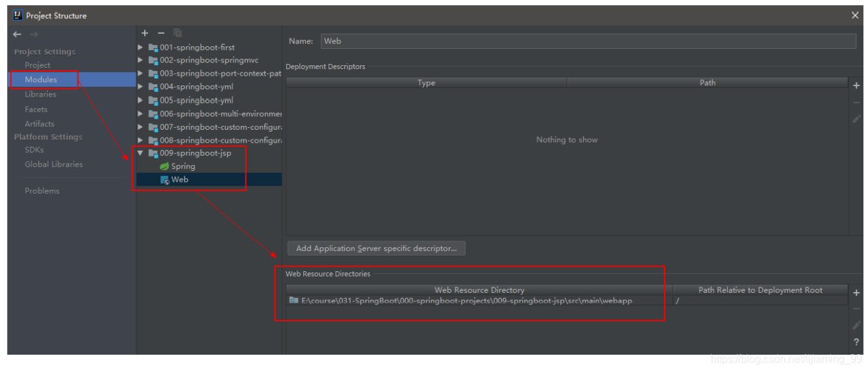Select the webapp resource directory path row
Image resolution: width=868 pixels, height=371 pixels.
point(479,301)
